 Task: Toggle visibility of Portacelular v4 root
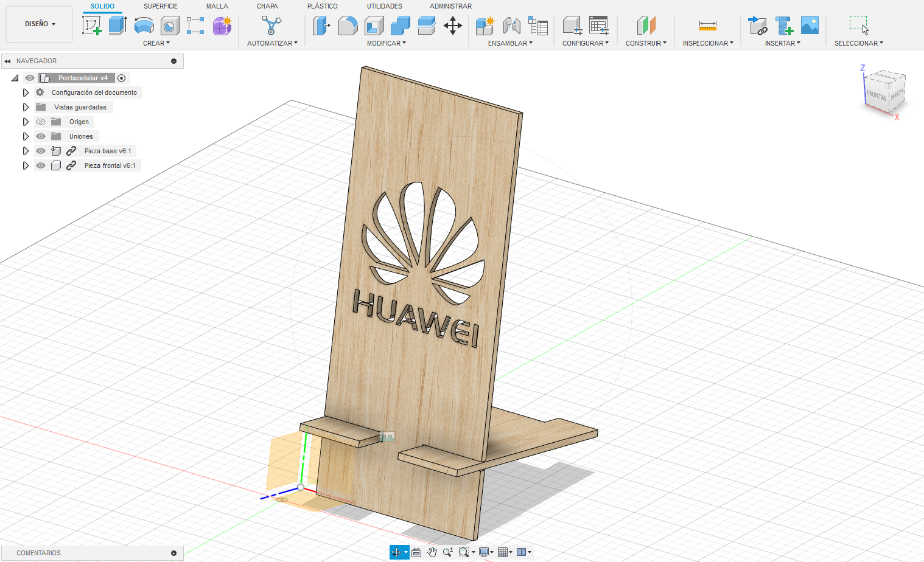[x=30, y=78]
